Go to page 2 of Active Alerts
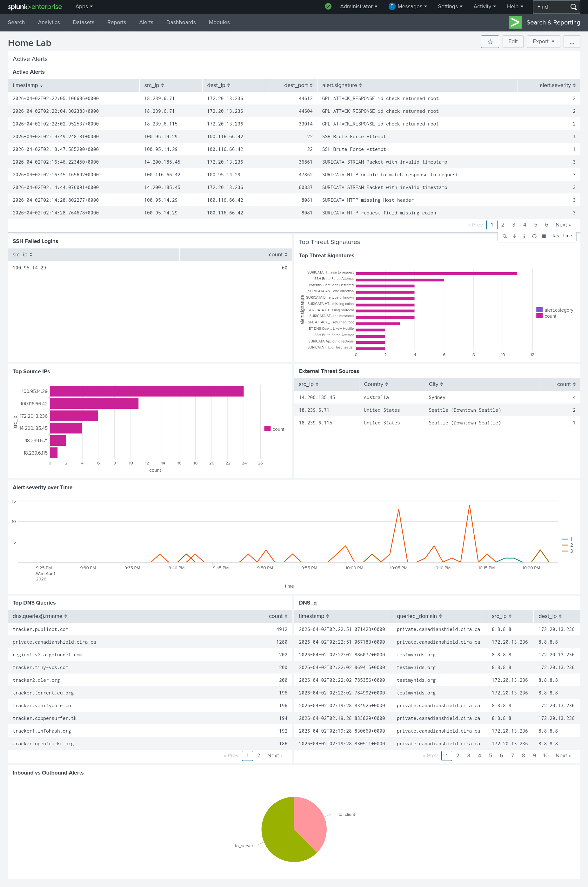The width and height of the screenshot is (588, 887). pos(503,225)
